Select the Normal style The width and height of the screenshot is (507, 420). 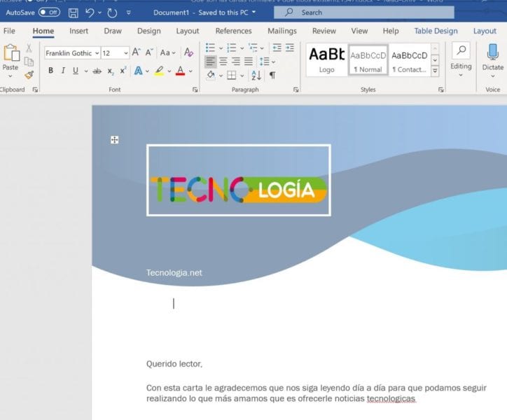pos(368,60)
